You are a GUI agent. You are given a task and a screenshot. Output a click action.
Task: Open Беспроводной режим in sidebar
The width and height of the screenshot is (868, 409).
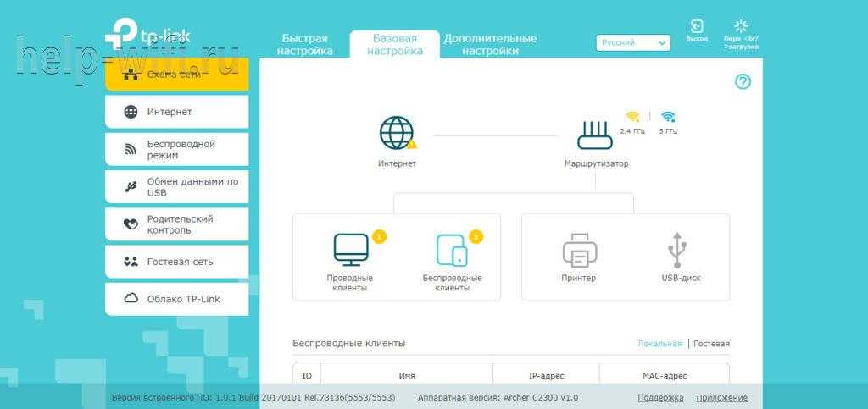coord(176,149)
